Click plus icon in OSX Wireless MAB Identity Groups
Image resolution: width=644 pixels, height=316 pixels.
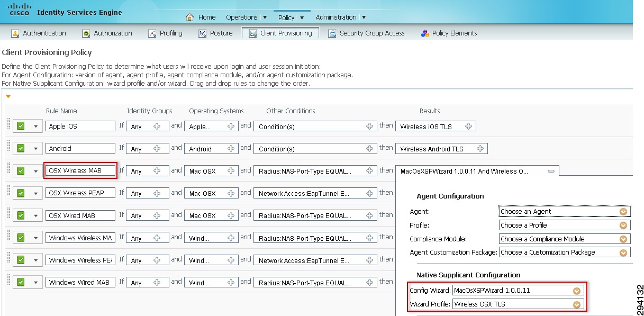click(157, 171)
